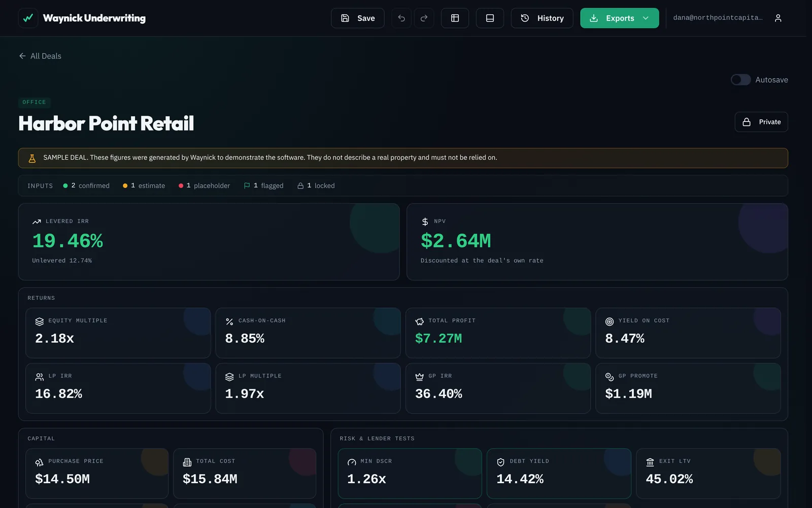Open the user profile icon
Image resolution: width=812 pixels, height=508 pixels.
coord(778,18)
